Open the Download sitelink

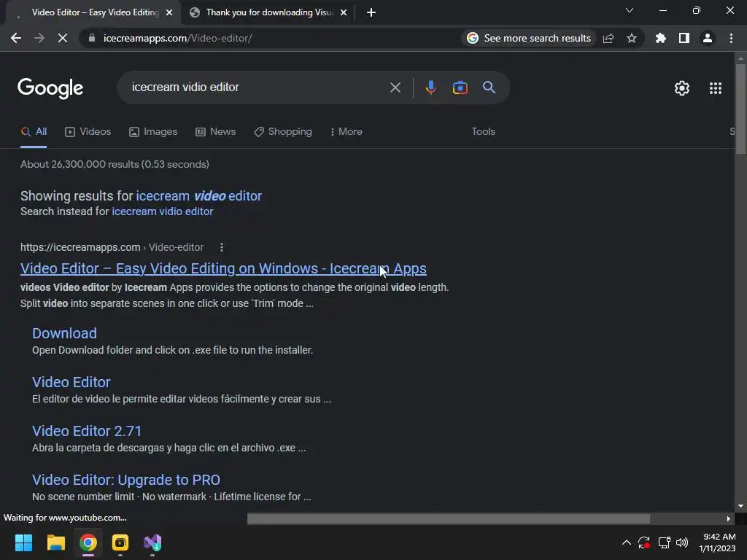64,333
